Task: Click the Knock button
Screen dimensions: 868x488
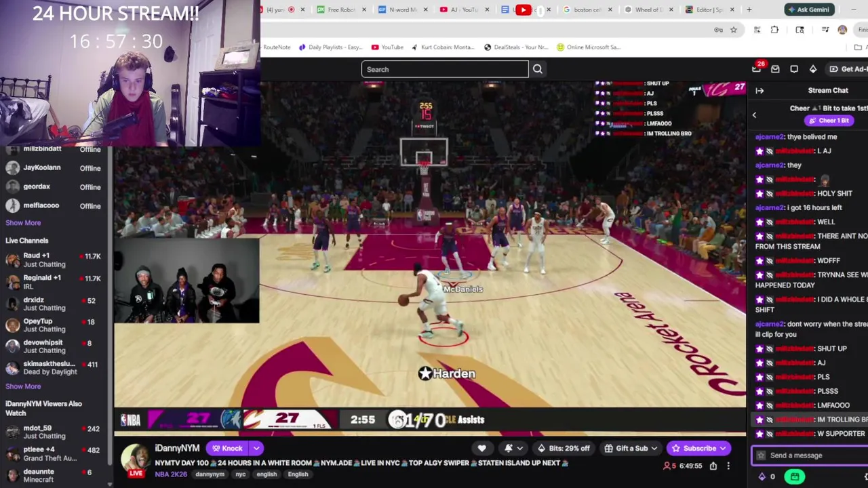Action: tap(226, 448)
